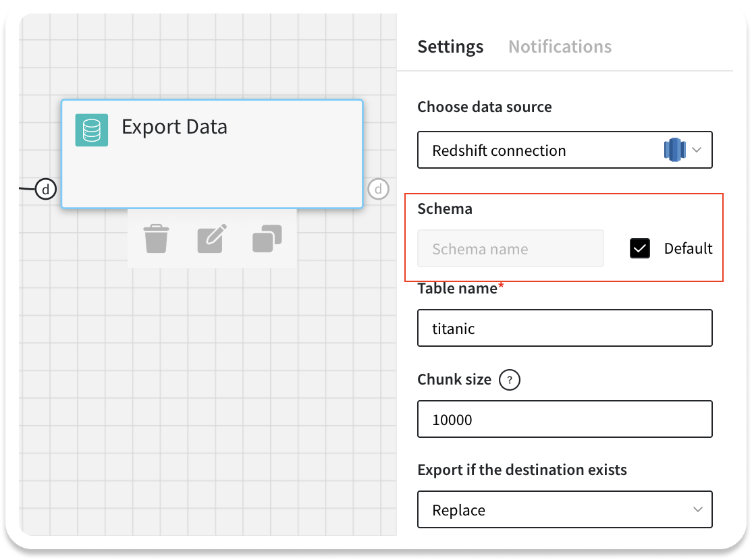Viewport: 752px width, 560px height.
Task: Click the Choose data source label
Action: 485,107
